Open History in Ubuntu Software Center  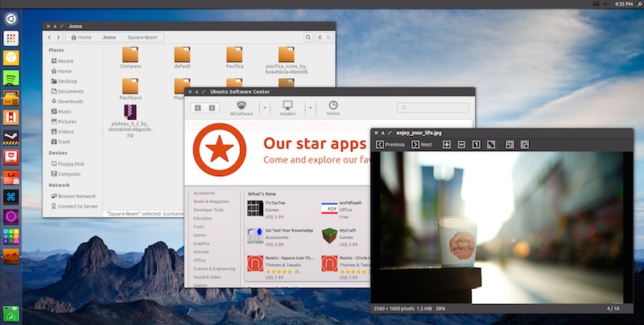(332, 109)
